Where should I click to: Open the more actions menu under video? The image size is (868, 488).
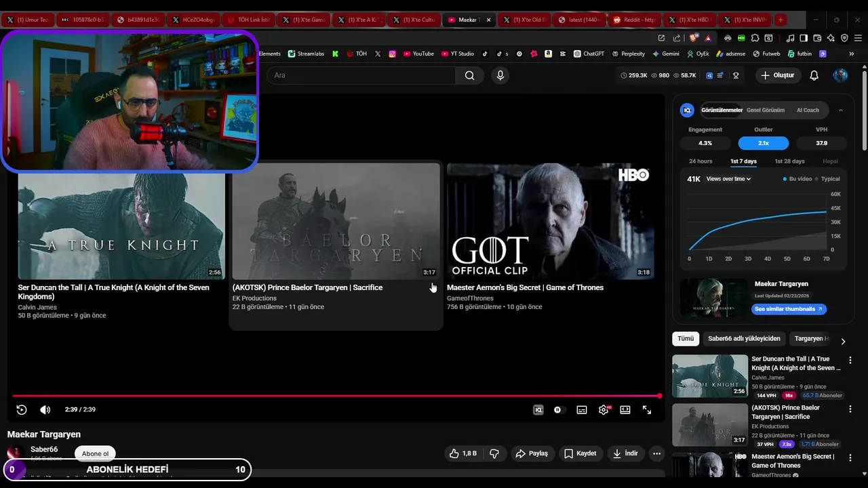[x=656, y=453]
